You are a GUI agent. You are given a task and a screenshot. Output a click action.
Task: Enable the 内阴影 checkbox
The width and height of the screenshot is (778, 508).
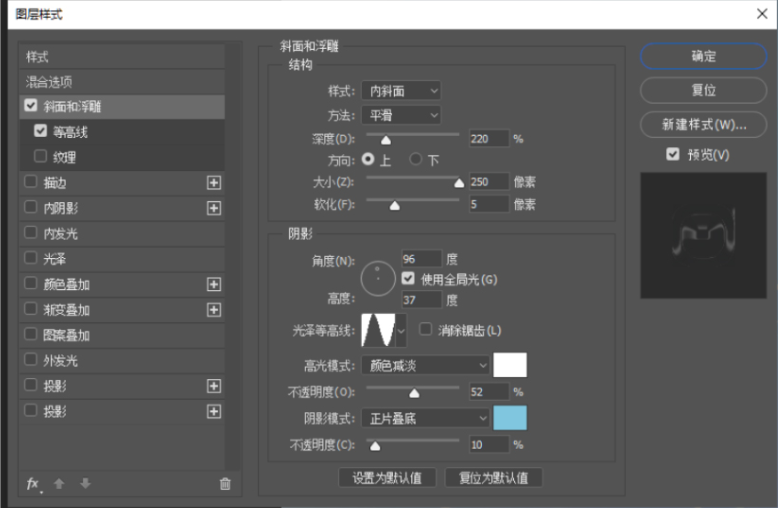click(31, 207)
